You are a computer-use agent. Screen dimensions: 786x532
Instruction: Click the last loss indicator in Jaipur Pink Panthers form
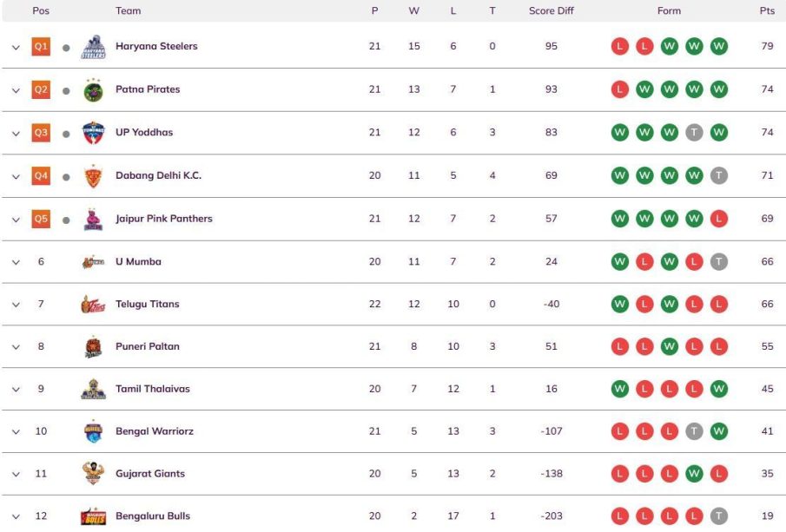(719, 219)
